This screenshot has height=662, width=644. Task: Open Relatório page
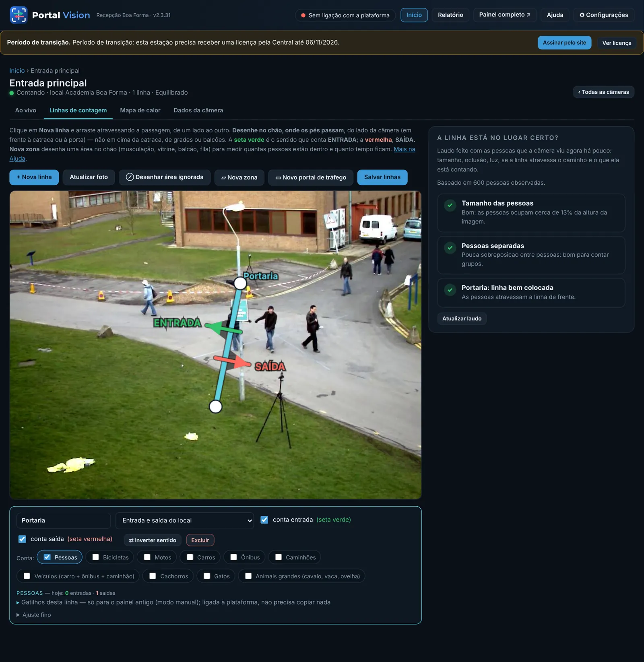click(450, 15)
